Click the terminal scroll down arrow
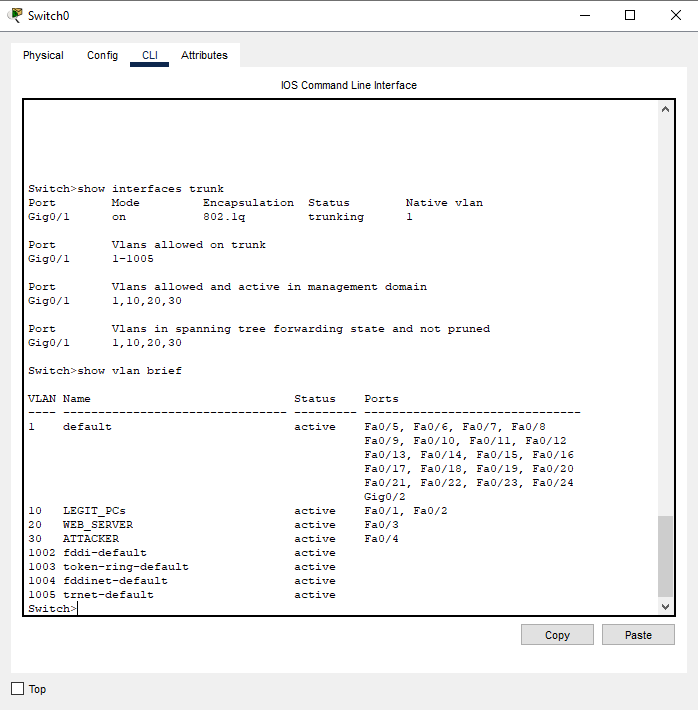Screen dimensions: 698x710 click(x=665, y=607)
